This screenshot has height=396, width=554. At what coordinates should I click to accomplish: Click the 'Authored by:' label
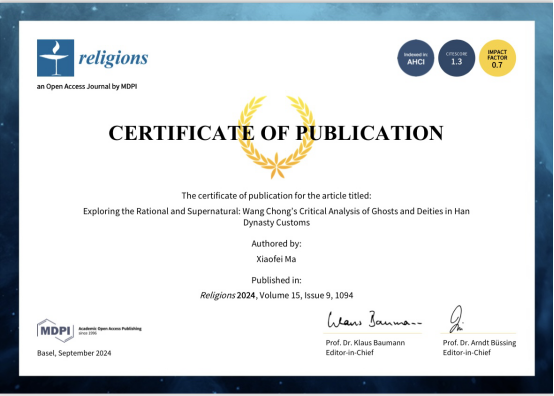tap(276, 244)
